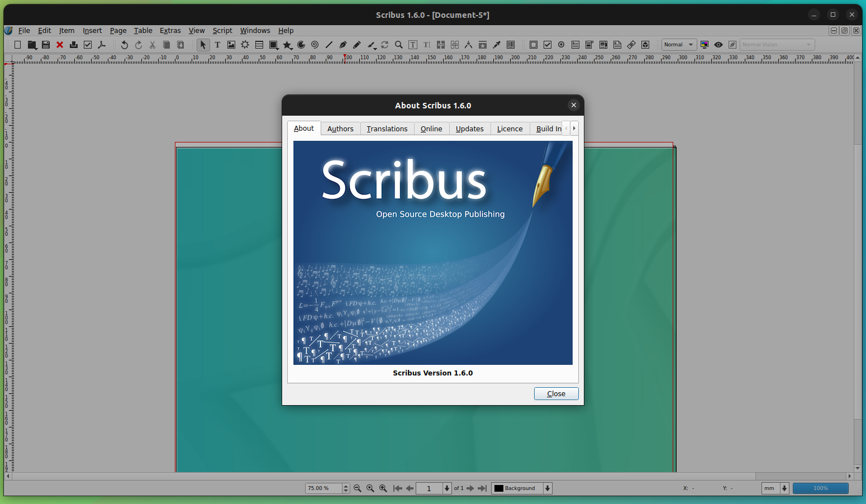
Task: Switch to the Authors tab
Action: [340, 128]
